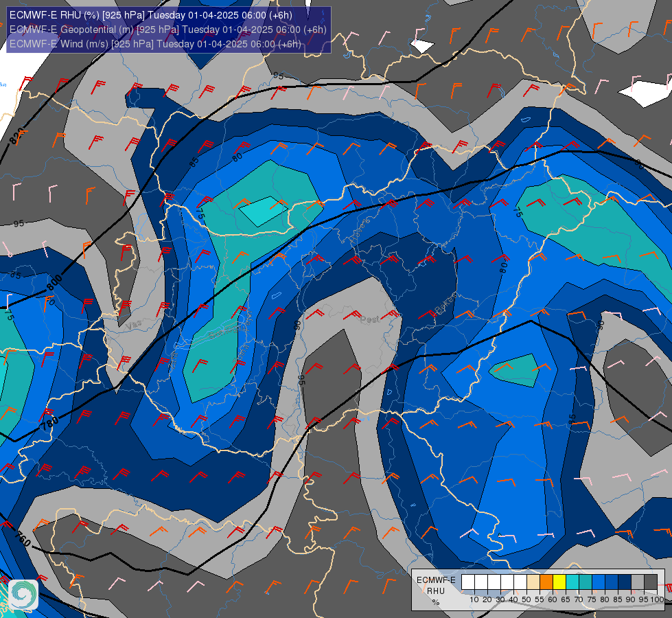672x618 pixels.
Task: Click the medium blue 80-85 legend swatch
Action: click(612, 582)
